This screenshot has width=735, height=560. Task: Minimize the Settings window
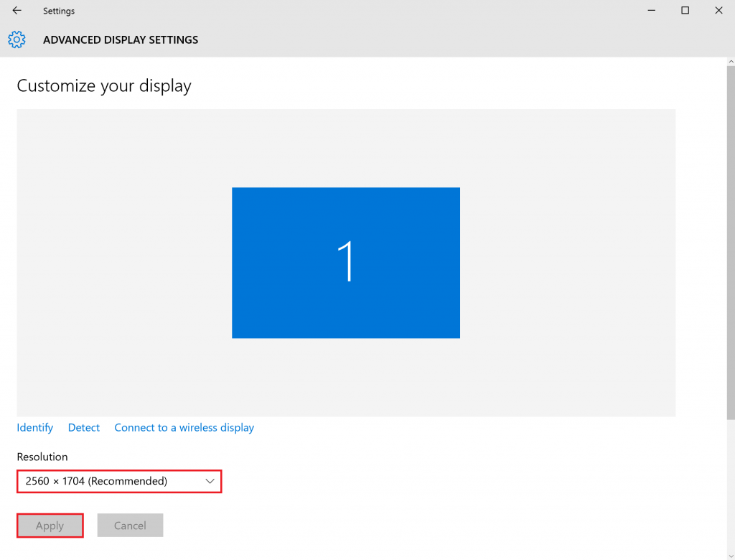tap(650, 10)
